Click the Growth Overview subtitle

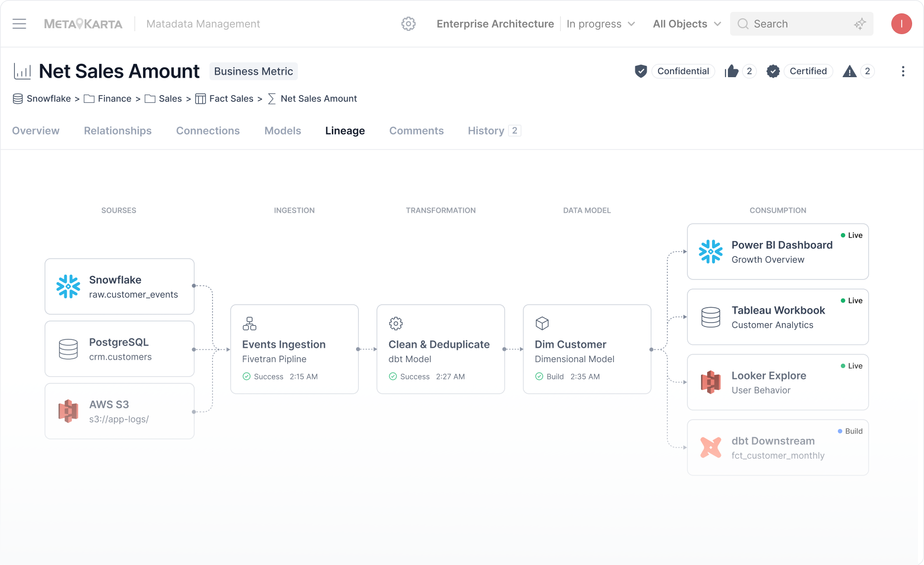point(768,259)
